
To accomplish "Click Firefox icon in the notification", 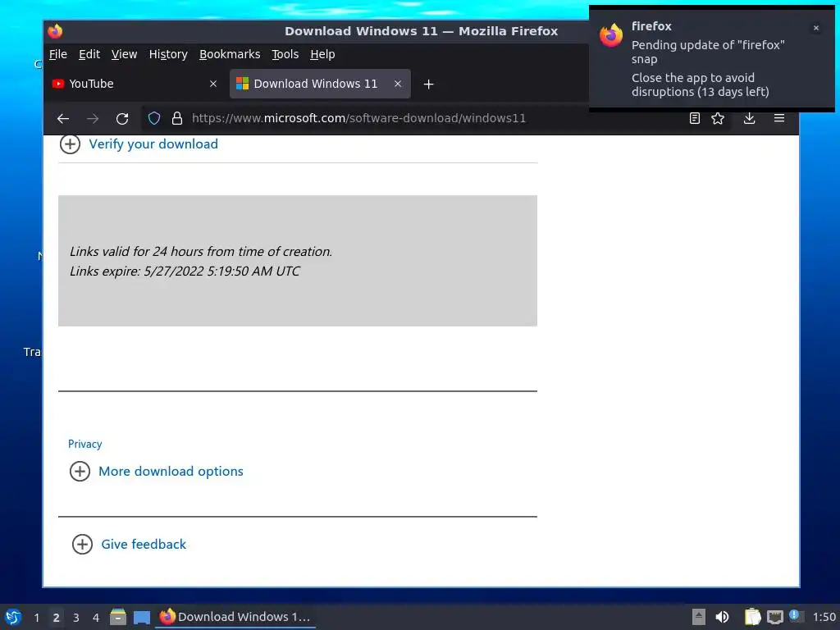I will point(611,35).
